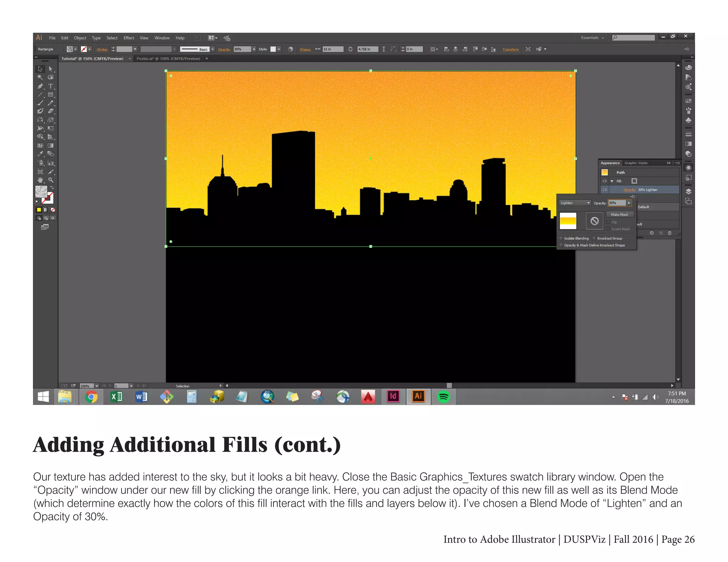Image resolution: width=728 pixels, height=562 pixels.
Task: Open the Layers panel icon
Action: click(x=688, y=191)
